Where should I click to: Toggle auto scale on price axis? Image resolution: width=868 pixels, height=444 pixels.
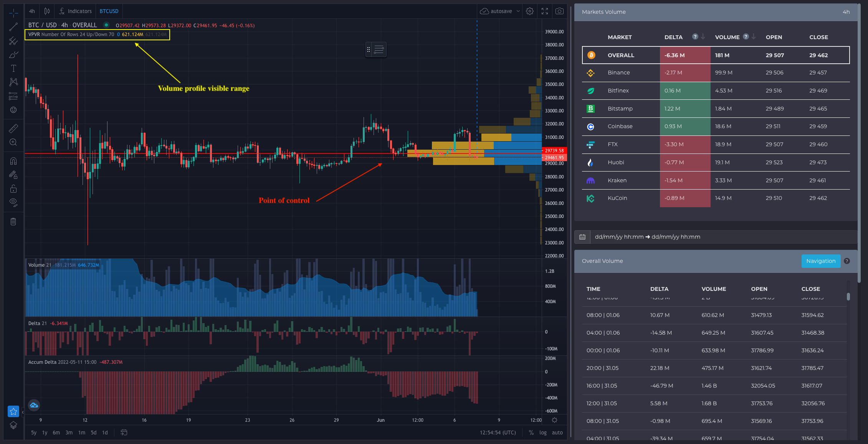pos(557,432)
